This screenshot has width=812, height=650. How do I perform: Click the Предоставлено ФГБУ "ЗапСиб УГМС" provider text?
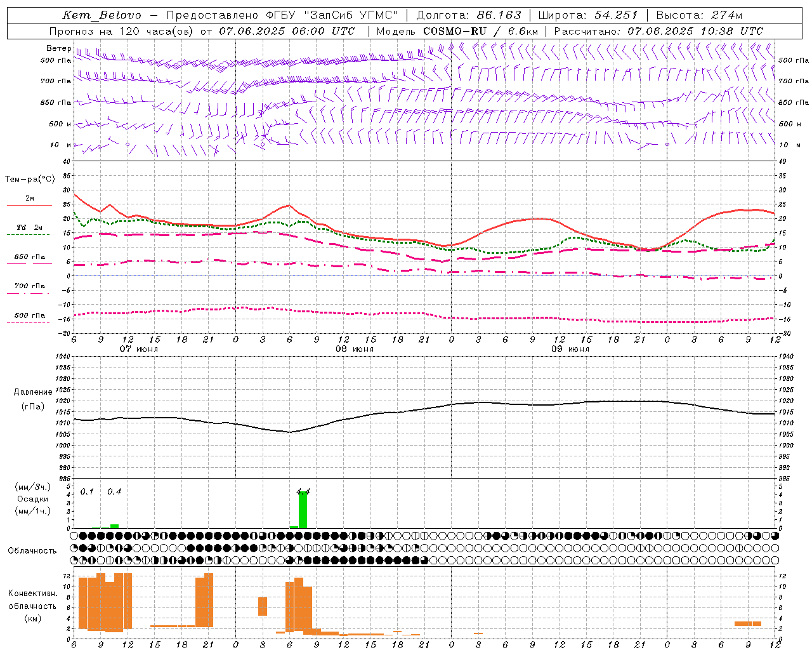point(282,15)
